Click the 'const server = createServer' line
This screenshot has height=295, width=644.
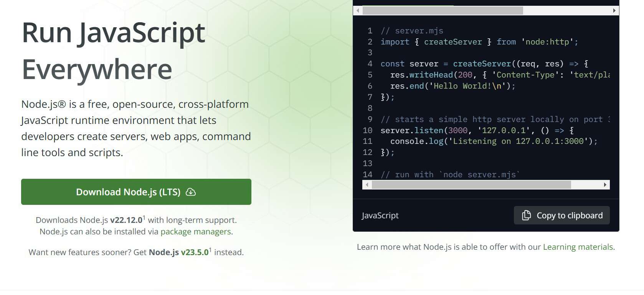click(484, 64)
